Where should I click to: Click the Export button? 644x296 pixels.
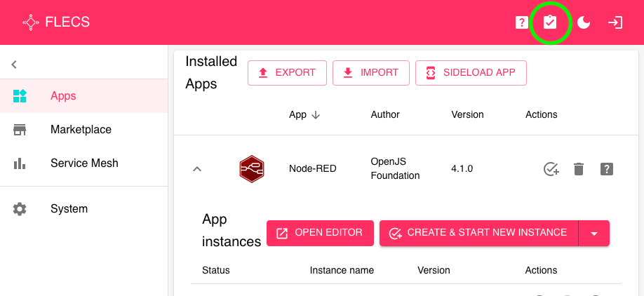287,73
